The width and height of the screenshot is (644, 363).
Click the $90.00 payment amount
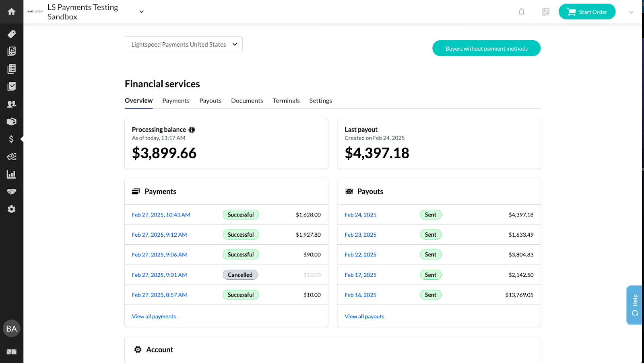(312, 255)
